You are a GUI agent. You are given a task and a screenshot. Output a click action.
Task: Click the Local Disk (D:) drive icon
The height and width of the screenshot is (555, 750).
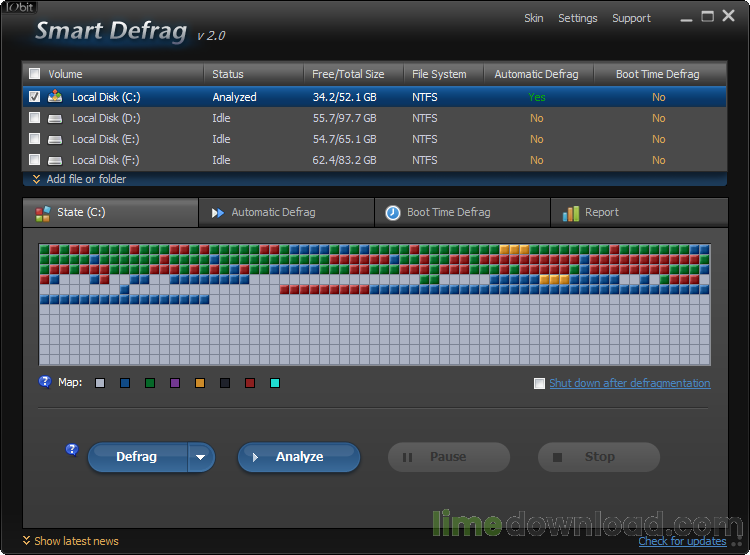[x=56, y=118]
